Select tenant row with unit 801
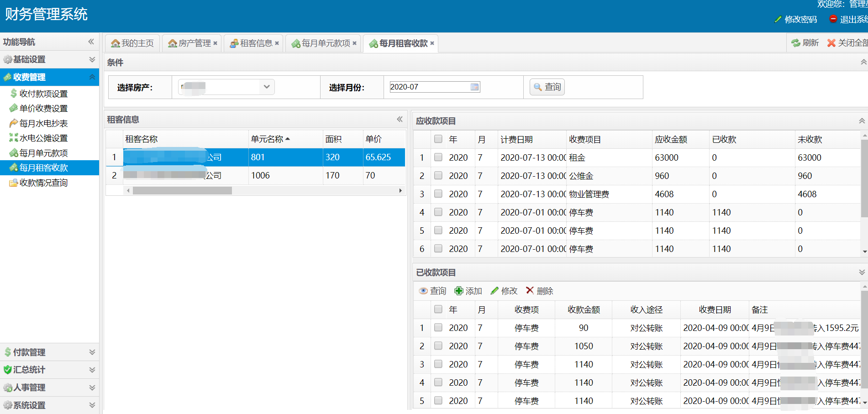Screen dimensions: 868x414 (x=256, y=157)
